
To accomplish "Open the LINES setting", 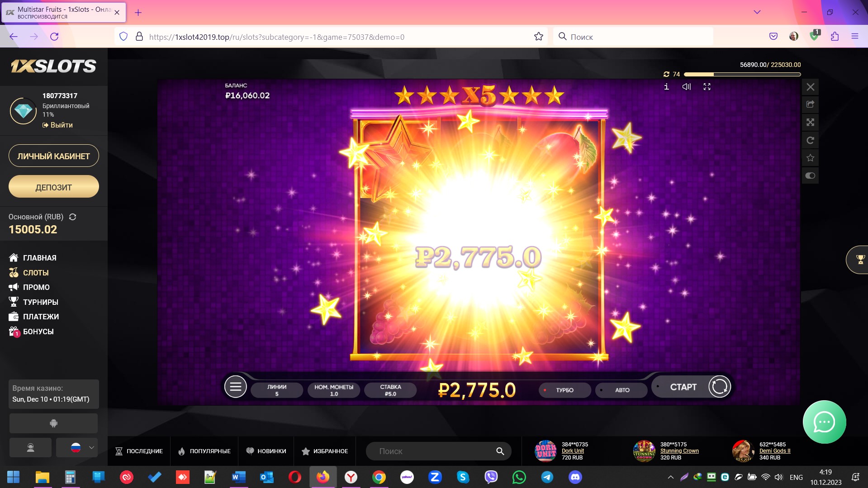I will (x=277, y=390).
